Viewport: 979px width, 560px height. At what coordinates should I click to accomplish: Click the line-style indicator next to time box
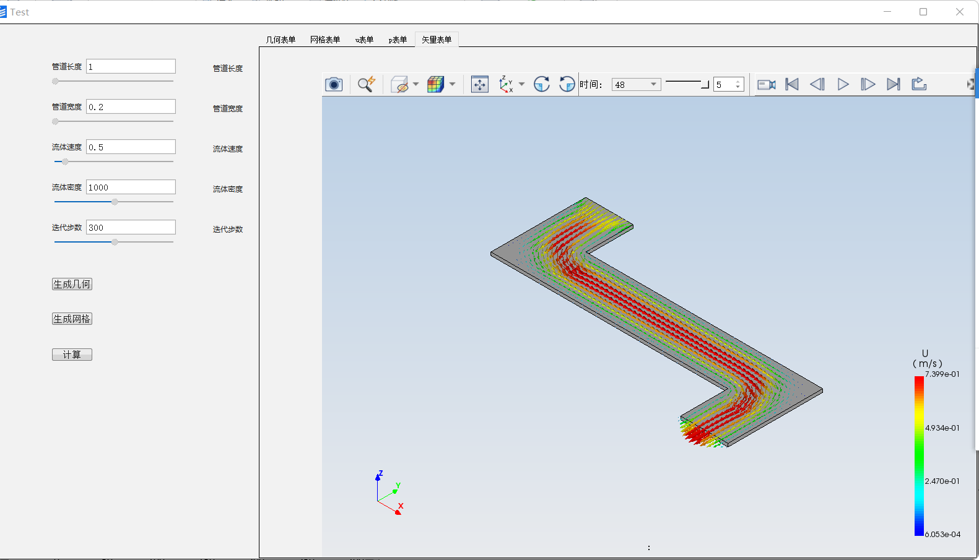687,84
